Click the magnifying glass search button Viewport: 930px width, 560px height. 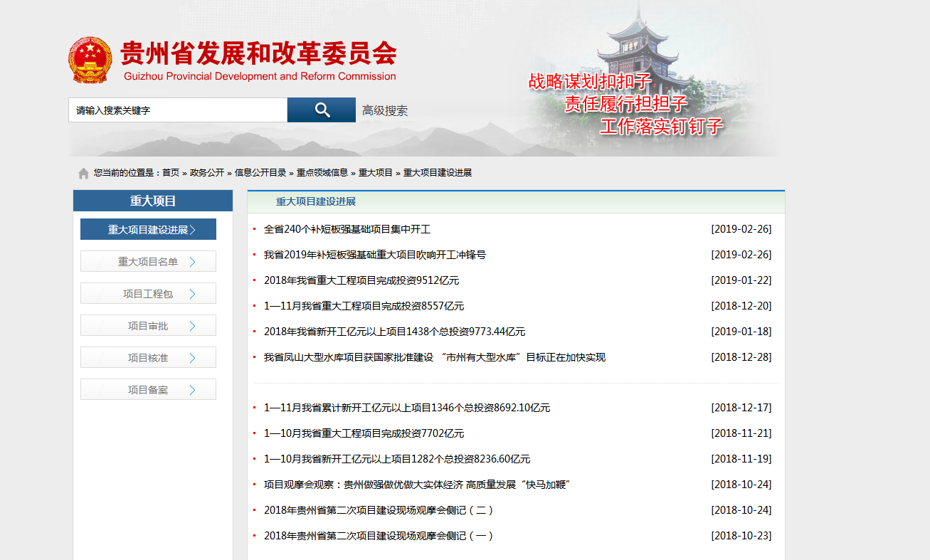tap(322, 110)
